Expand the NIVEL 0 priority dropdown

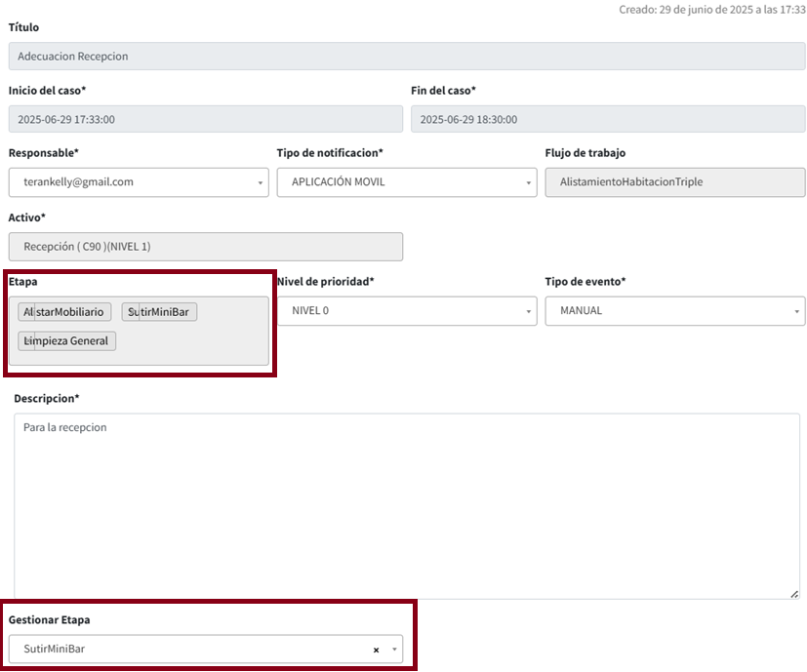[406, 311]
